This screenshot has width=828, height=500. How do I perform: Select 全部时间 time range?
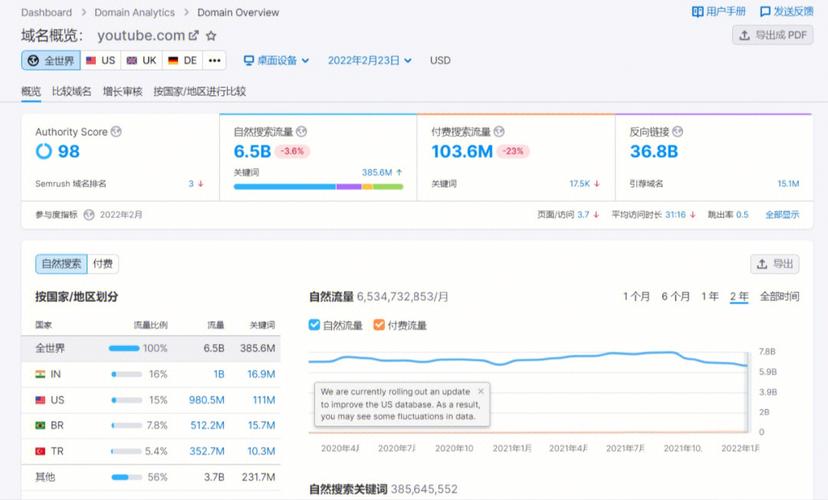[779, 296]
